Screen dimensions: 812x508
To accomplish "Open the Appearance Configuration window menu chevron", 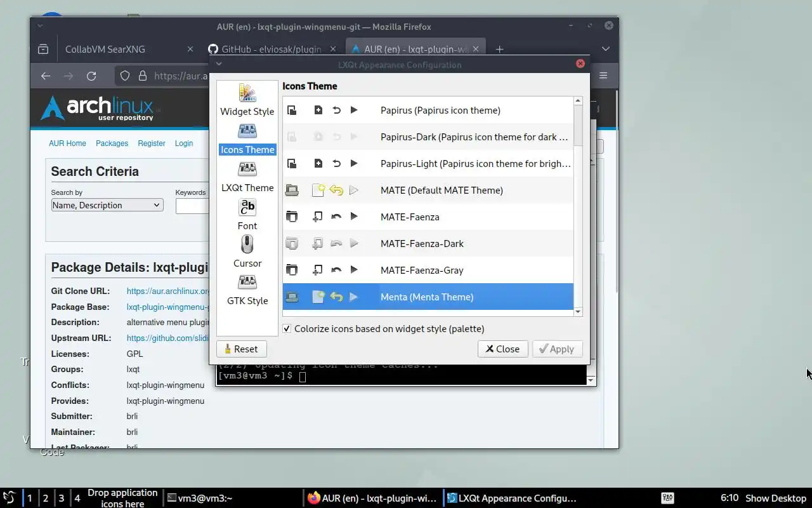I will point(219,64).
